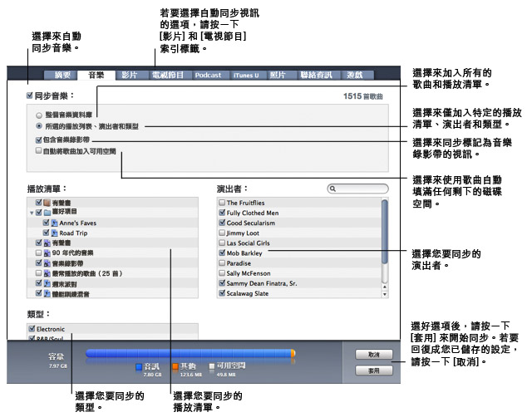Image resolution: width=532 pixels, height=417 pixels.
Task: Enable 自動將歌曲加入可用空間 checkbox
Action: (x=39, y=150)
